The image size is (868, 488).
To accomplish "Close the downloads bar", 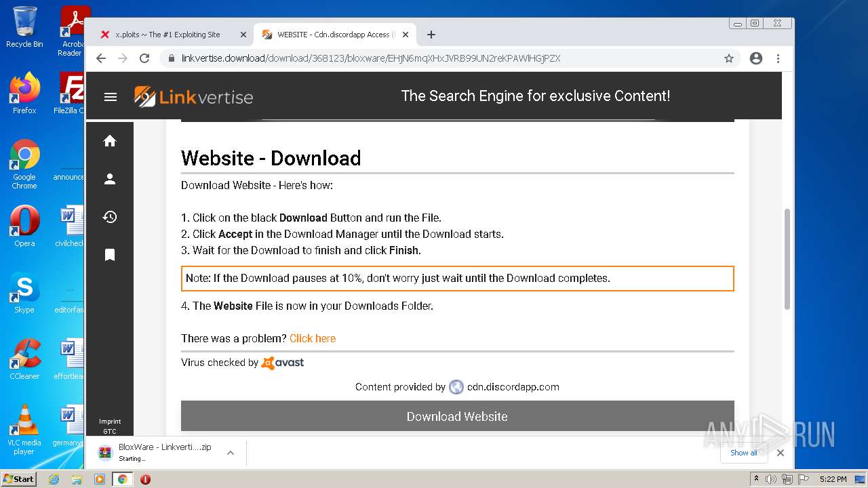I will coord(781,453).
